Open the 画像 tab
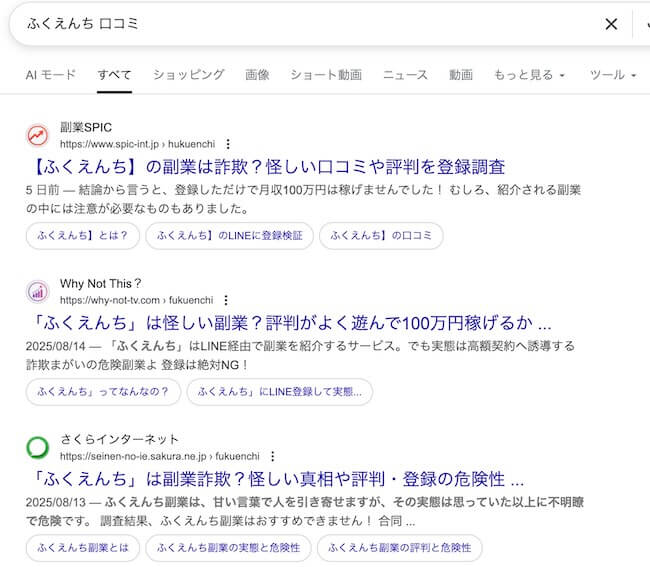 pos(257,75)
